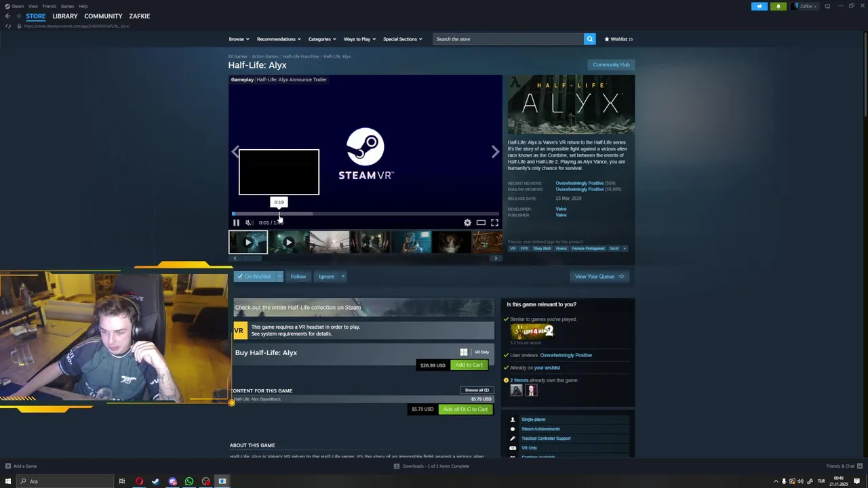Follow the game with the Follow button

pos(298,277)
